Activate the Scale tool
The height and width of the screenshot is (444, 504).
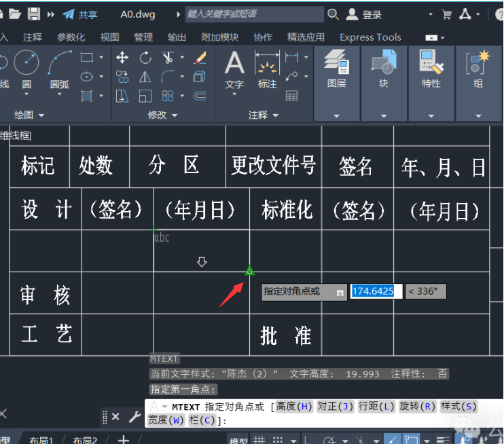coord(145,96)
